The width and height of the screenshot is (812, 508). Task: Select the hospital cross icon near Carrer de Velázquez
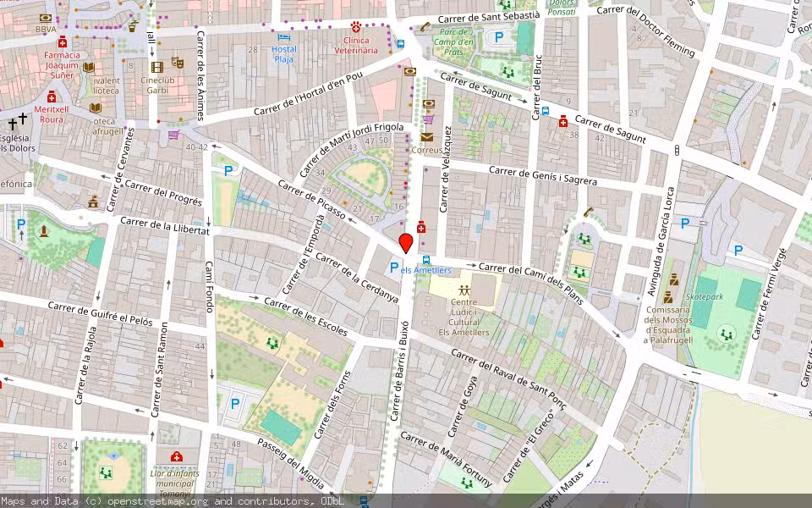(421, 228)
